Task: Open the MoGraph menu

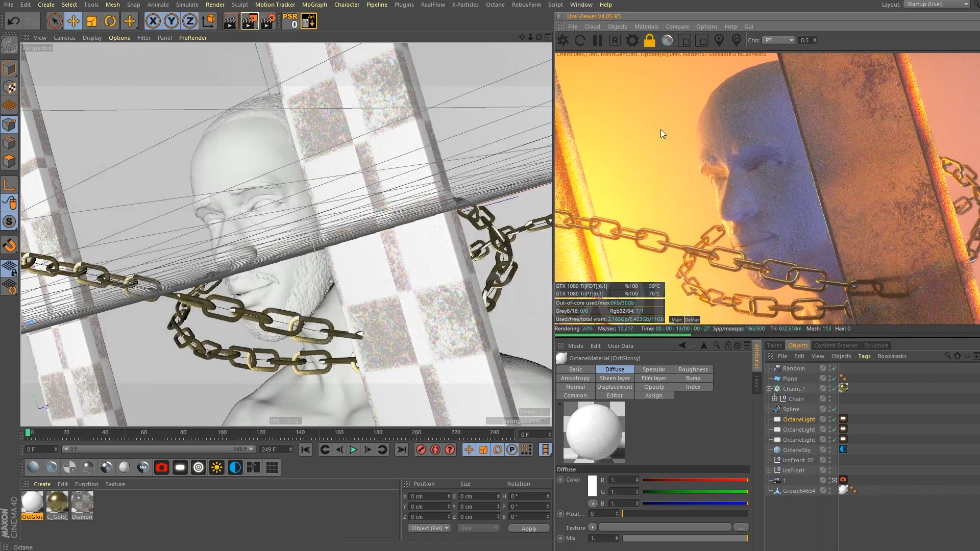Action: pyautogui.click(x=314, y=5)
